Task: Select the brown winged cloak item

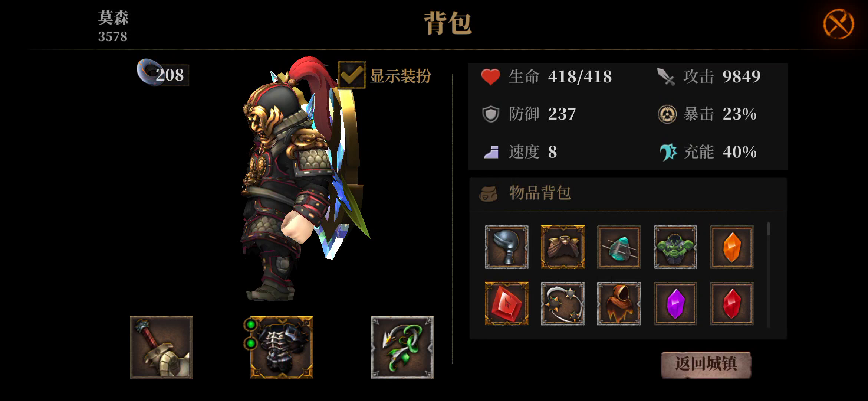Action: [563, 247]
